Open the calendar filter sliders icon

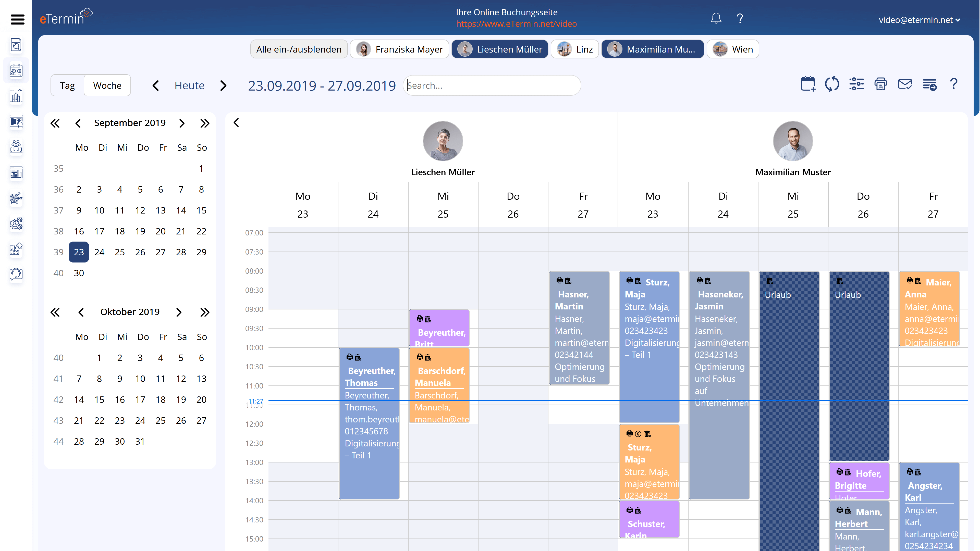click(x=856, y=84)
